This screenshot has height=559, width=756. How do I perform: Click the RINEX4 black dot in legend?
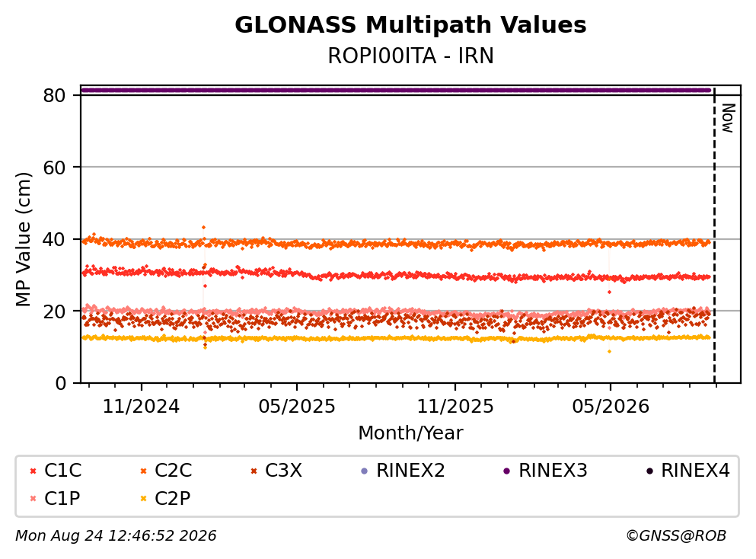649,471
